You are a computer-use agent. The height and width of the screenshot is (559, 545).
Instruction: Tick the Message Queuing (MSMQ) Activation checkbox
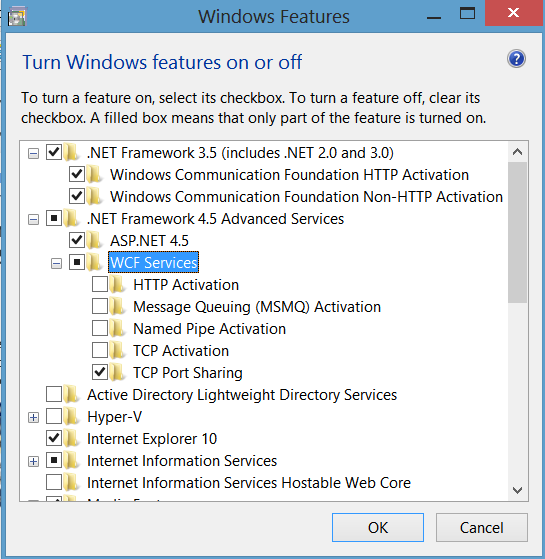(x=100, y=306)
